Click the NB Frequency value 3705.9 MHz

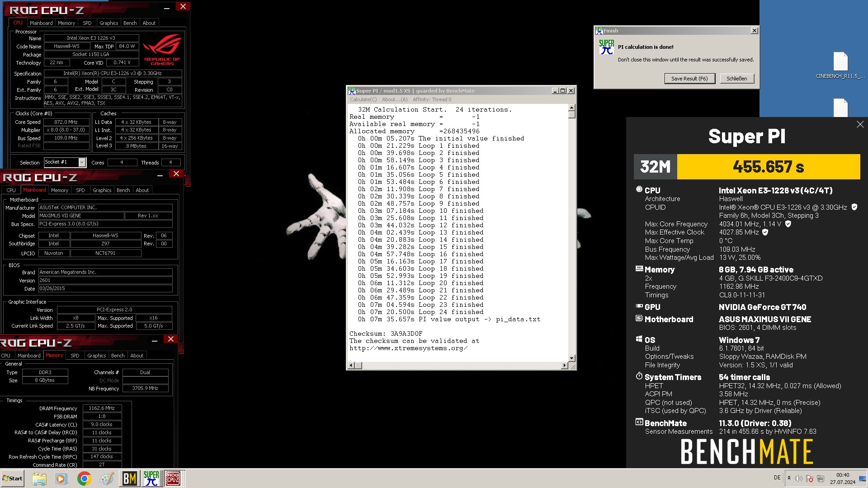pos(145,388)
